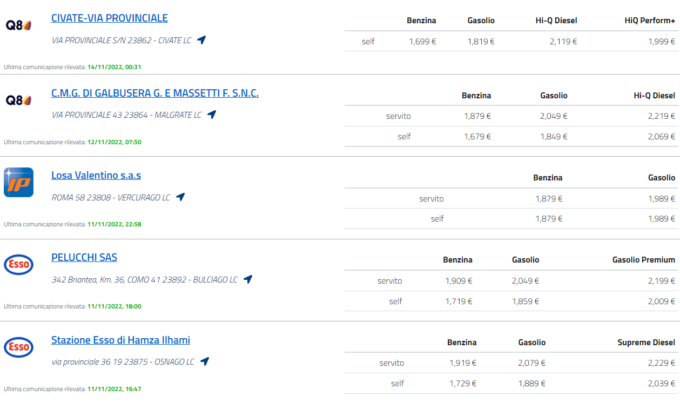
Task: Open the CIVATE-VIA PROVINCIALE station link
Action: tap(109, 18)
